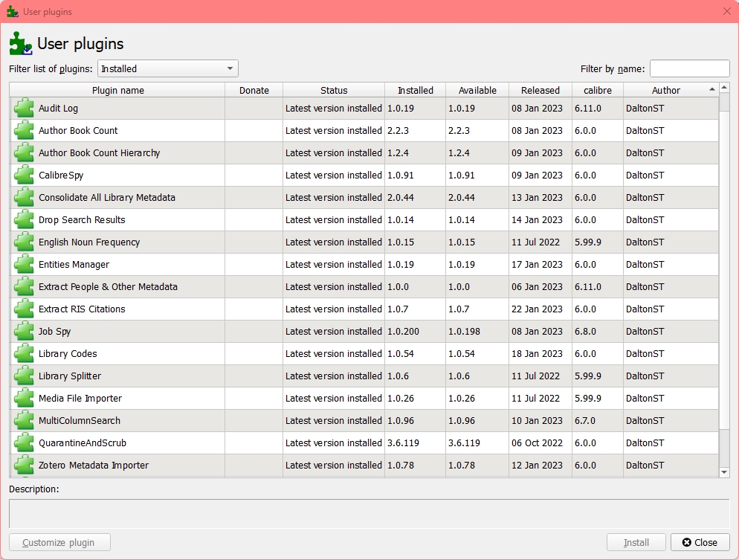Click the Description text box
Viewport: 739px width, 560px height.
click(369, 514)
